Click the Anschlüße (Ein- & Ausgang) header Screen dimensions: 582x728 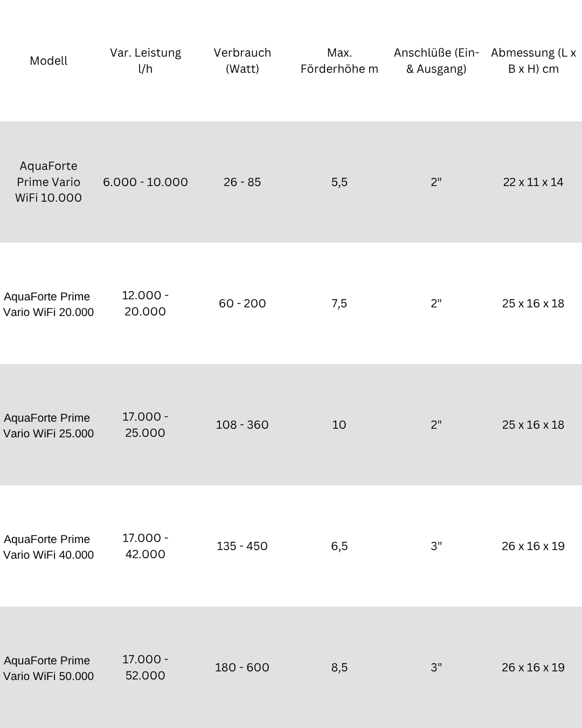point(436,60)
